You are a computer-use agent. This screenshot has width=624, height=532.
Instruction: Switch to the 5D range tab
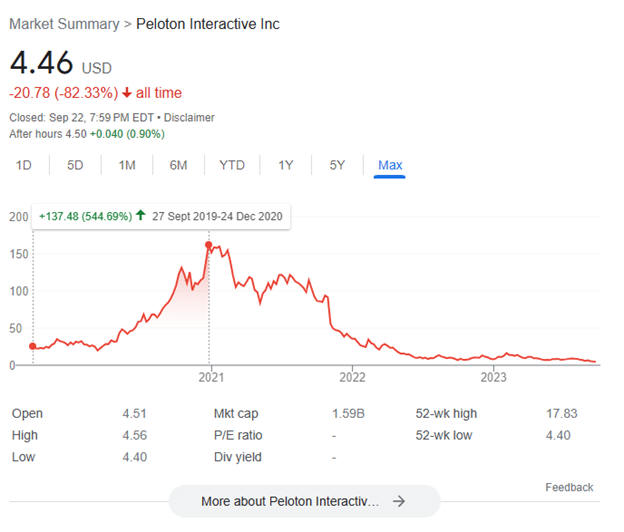75,165
